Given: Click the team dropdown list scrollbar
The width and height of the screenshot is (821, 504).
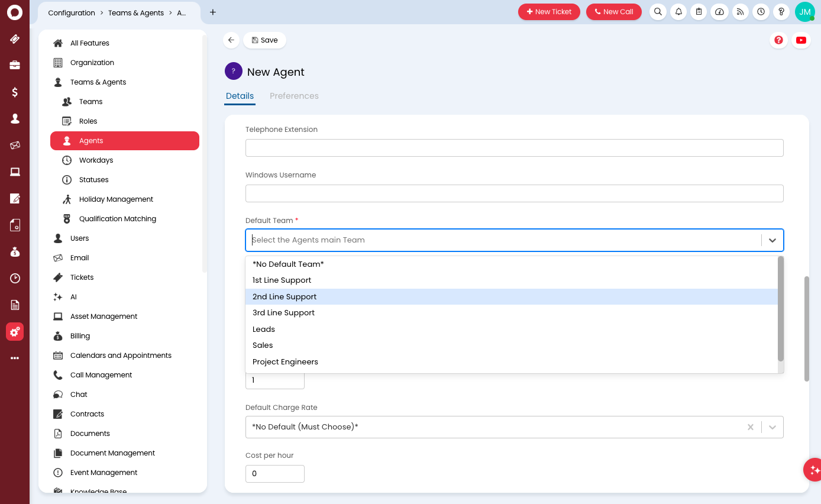Looking at the screenshot, I should tap(781, 309).
